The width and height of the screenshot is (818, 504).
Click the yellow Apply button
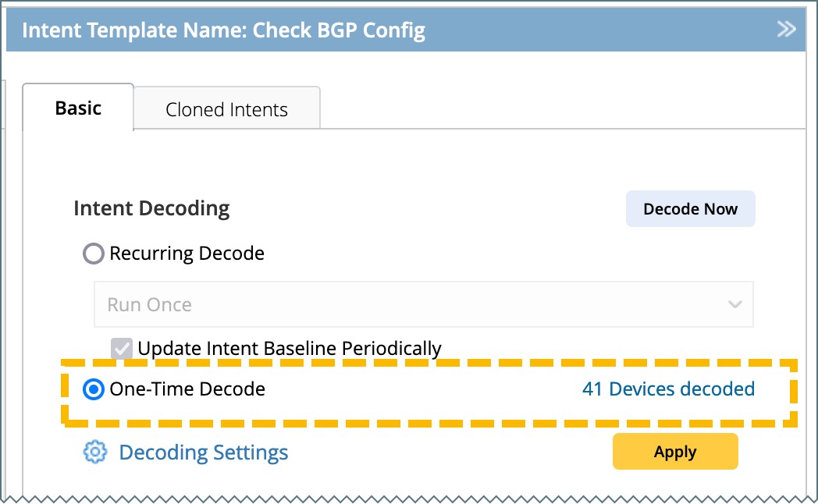click(x=674, y=452)
